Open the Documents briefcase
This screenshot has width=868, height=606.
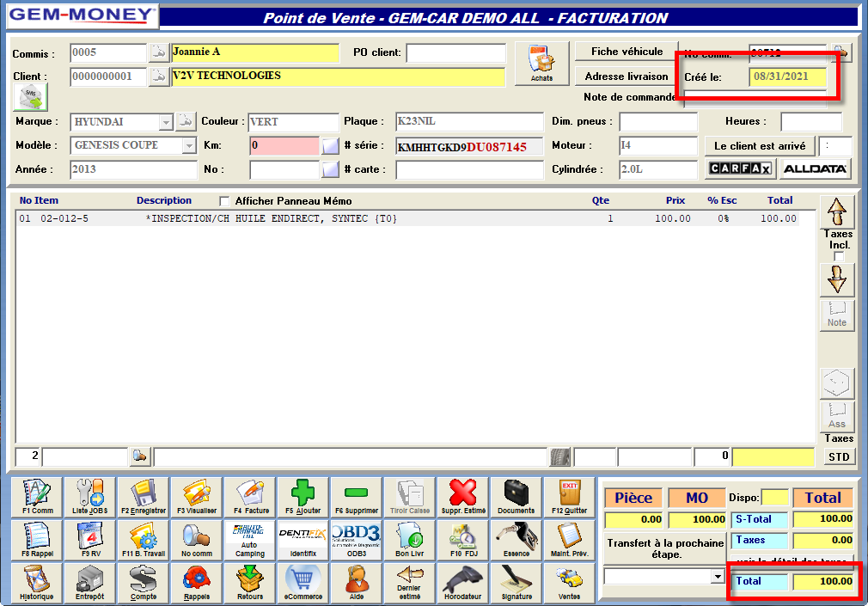pos(516,497)
